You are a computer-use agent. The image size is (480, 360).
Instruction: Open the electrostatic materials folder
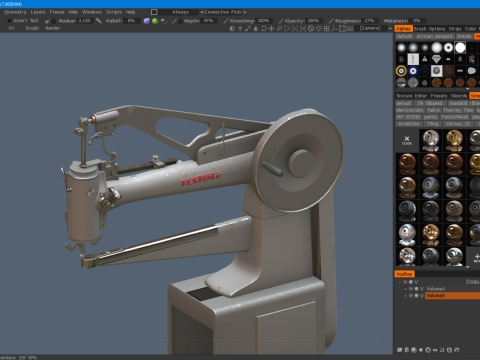410,110
